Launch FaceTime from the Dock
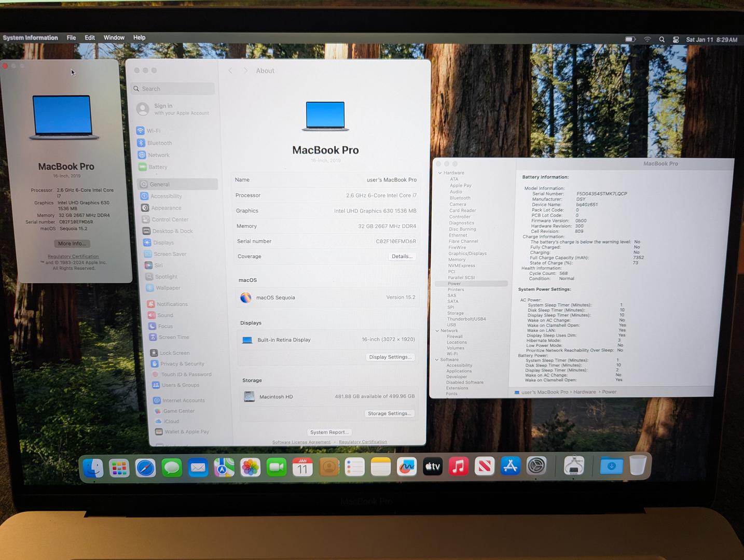744x560 pixels. point(277,468)
